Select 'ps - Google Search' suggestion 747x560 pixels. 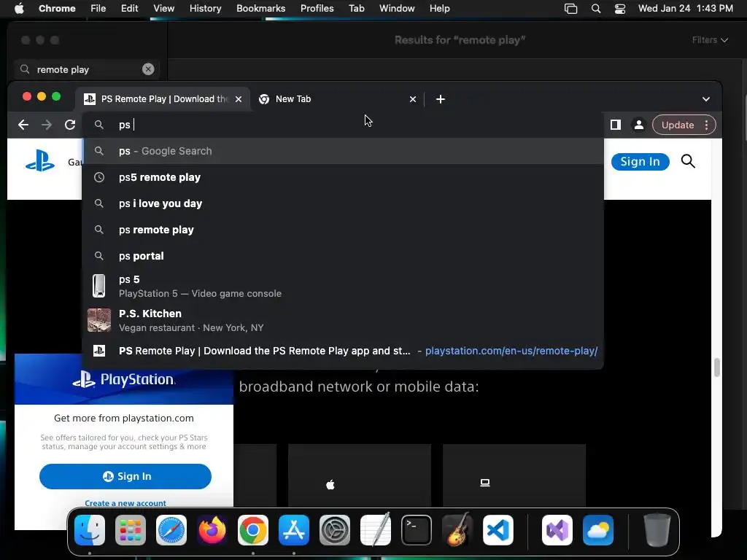343,151
